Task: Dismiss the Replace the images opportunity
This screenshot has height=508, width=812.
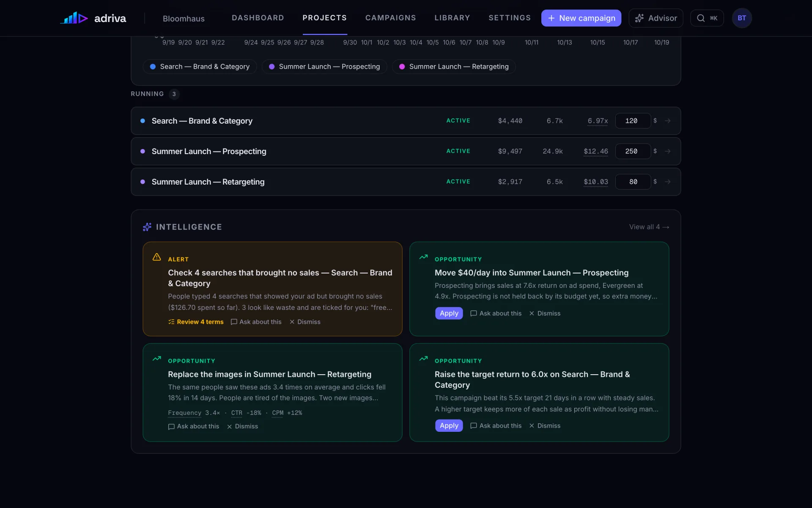Action: (x=242, y=426)
